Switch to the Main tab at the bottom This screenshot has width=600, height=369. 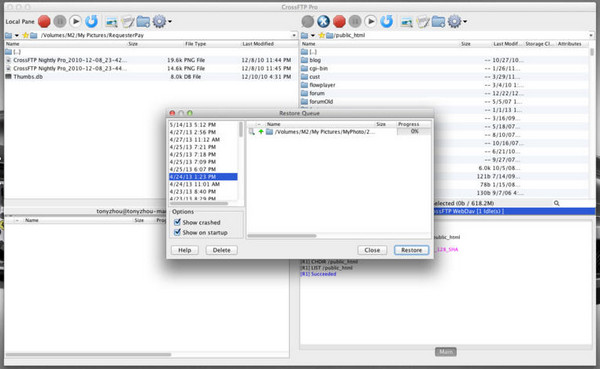tap(446, 351)
